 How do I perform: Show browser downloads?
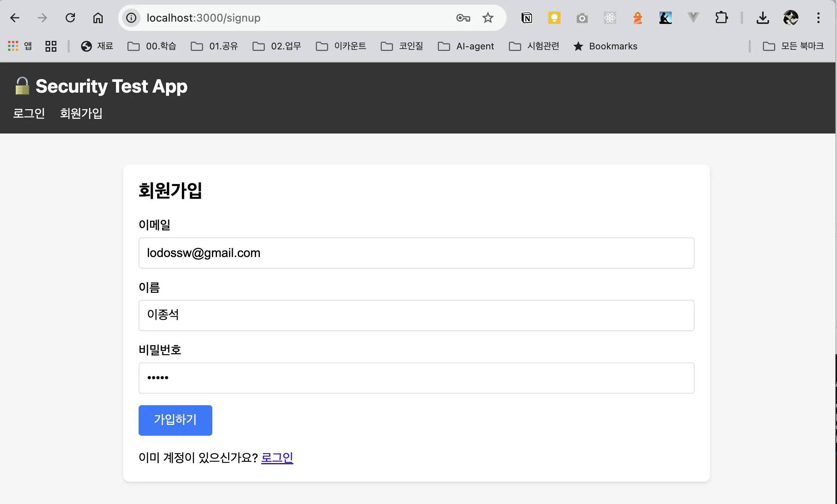click(762, 18)
